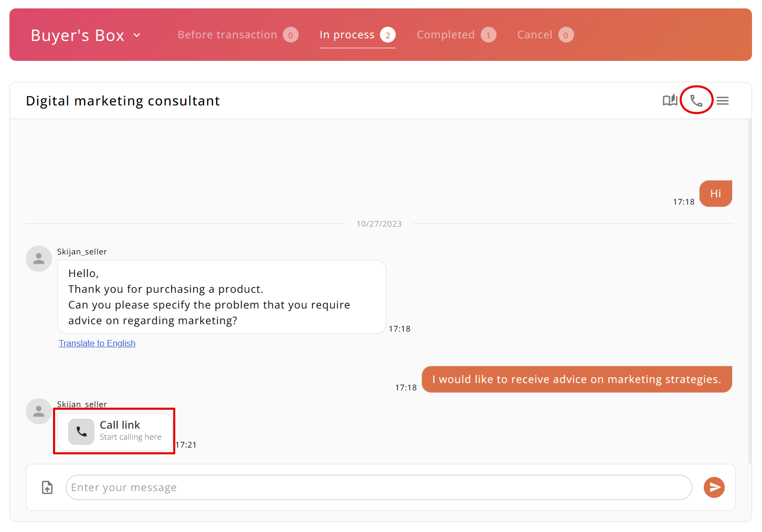Send message with the orange arrow button
The width and height of the screenshot is (762, 532).
pos(714,487)
